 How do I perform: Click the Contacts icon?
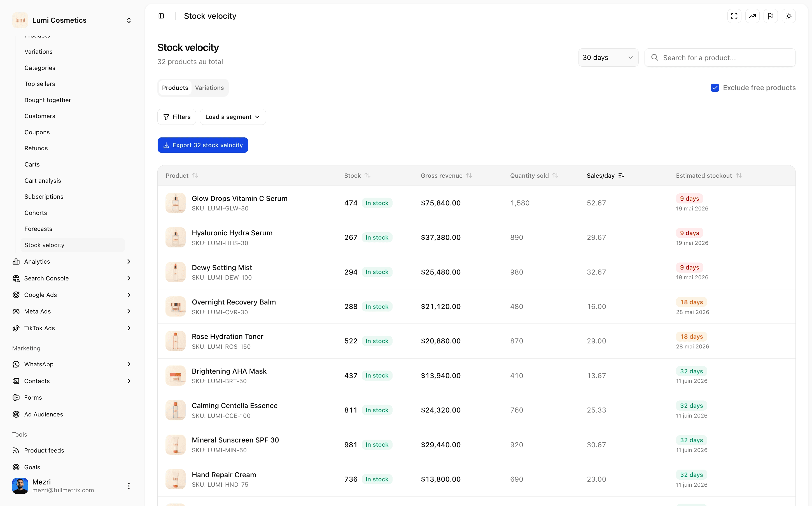pos(16,381)
